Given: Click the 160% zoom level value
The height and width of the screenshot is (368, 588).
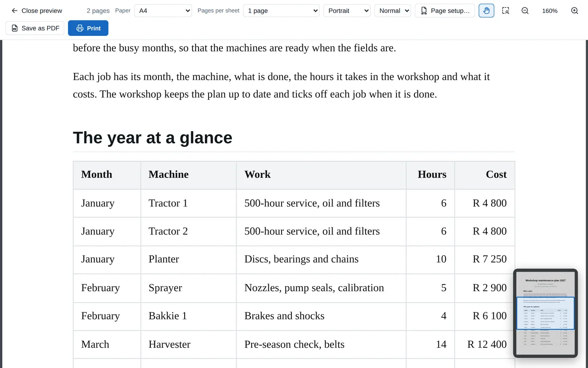Looking at the screenshot, I should click(x=550, y=11).
